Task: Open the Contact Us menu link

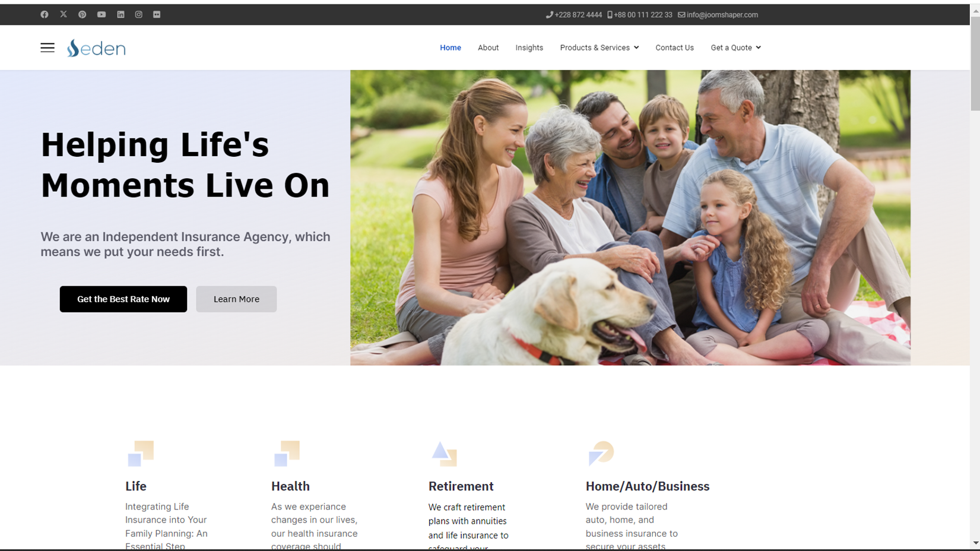Action: coord(674,47)
